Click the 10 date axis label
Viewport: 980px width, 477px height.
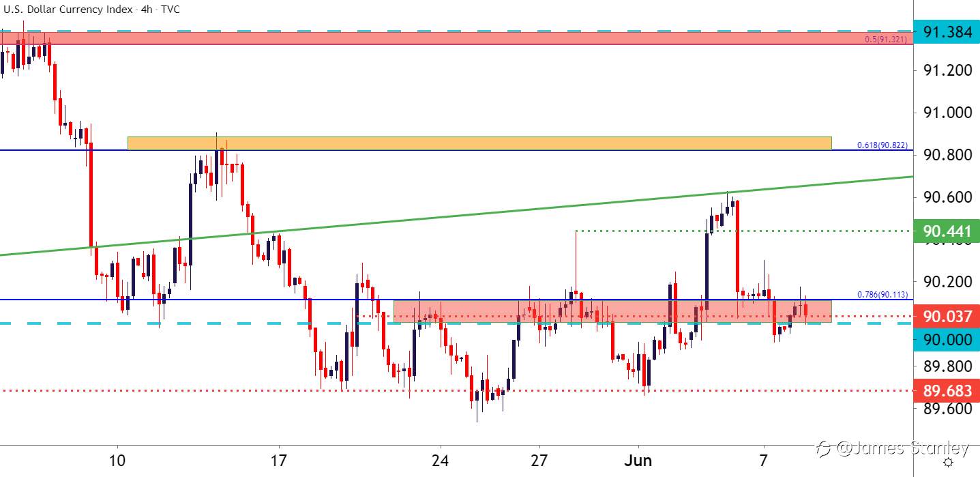117,460
